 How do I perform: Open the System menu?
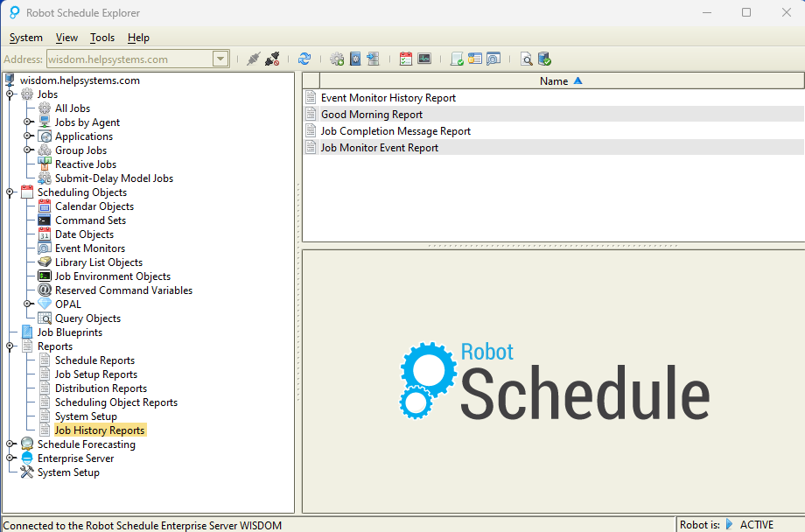point(25,38)
